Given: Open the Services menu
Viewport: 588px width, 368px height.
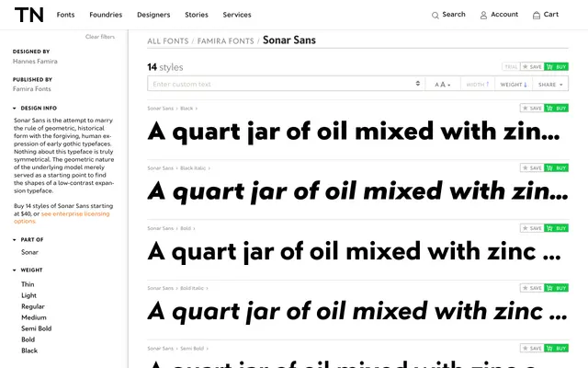Looking at the screenshot, I should 237,15.
